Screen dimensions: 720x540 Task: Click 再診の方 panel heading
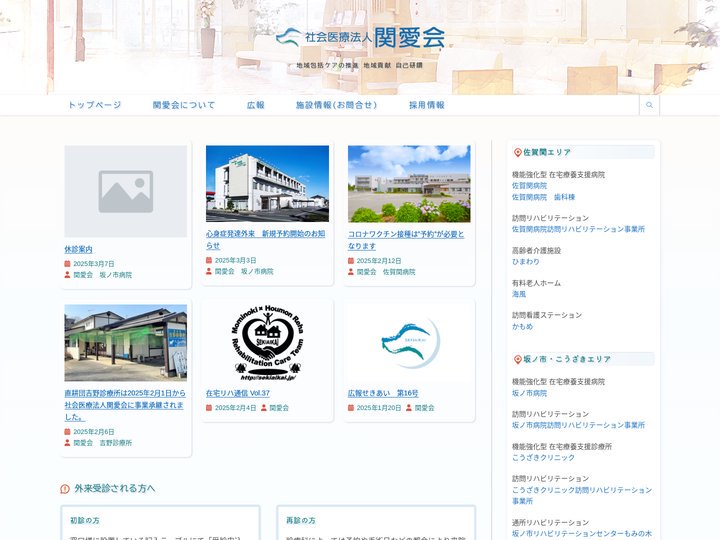(x=301, y=520)
